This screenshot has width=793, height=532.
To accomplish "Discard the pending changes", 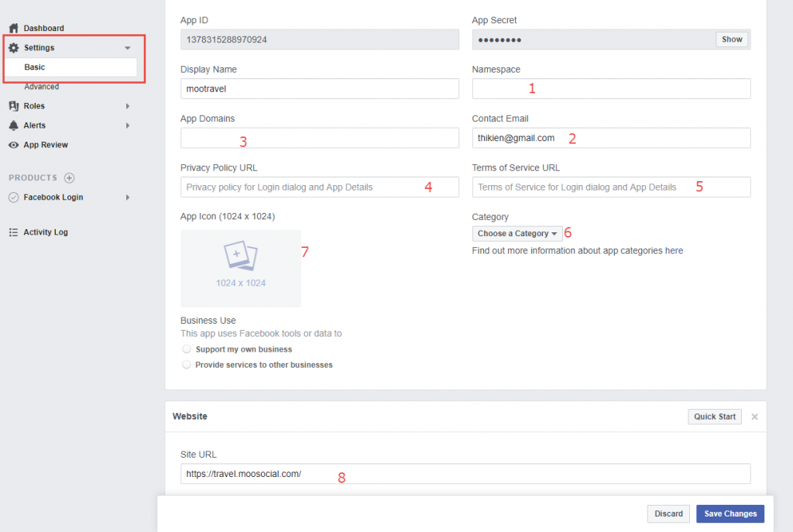I will coord(668,513).
